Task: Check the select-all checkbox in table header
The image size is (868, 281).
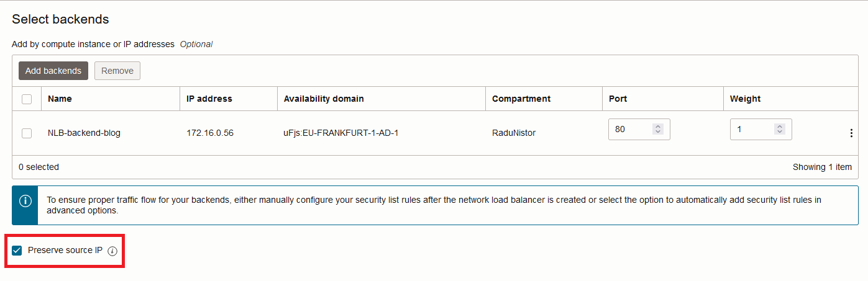Action: point(27,99)
